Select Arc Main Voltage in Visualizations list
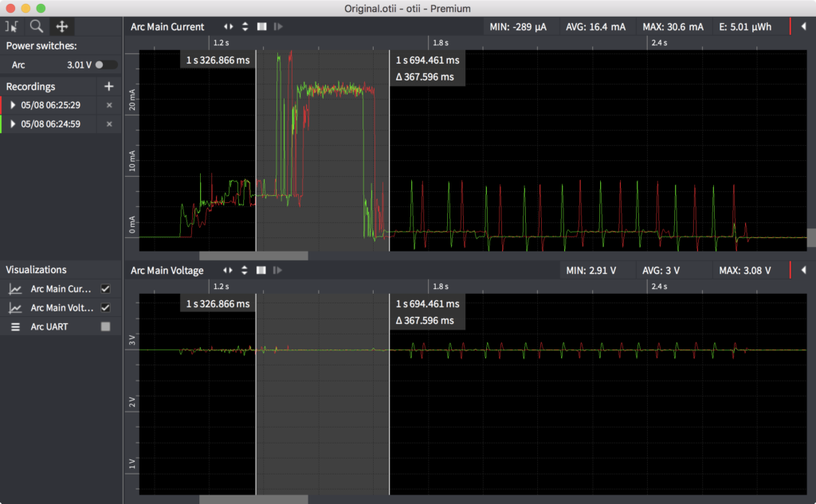This screenshot has height=504, width=816. pyautogui.click(x=61, y=307)
